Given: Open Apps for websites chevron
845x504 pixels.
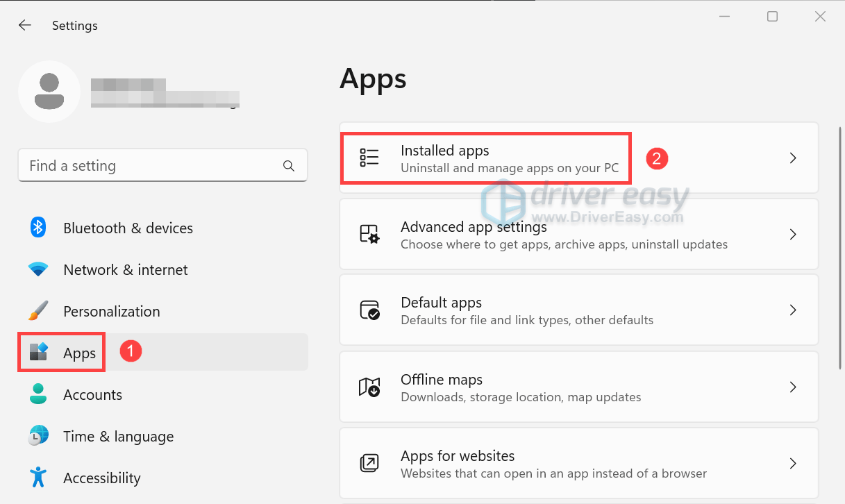Looking at the screenshot, I should click(x=793, y=463).
